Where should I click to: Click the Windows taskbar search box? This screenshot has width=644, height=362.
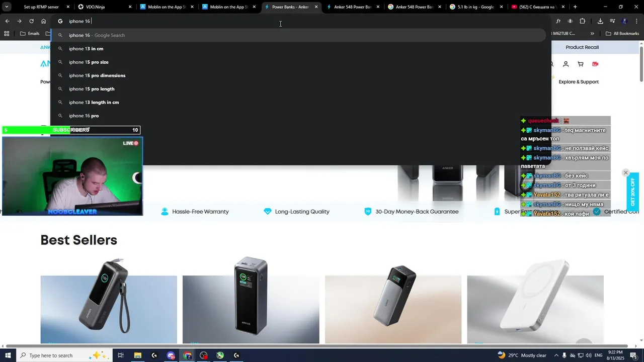[63, 355]
